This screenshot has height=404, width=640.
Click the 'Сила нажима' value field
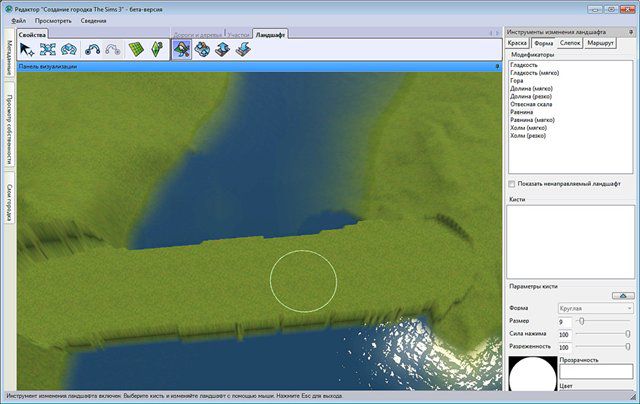(x=567, y=334)
